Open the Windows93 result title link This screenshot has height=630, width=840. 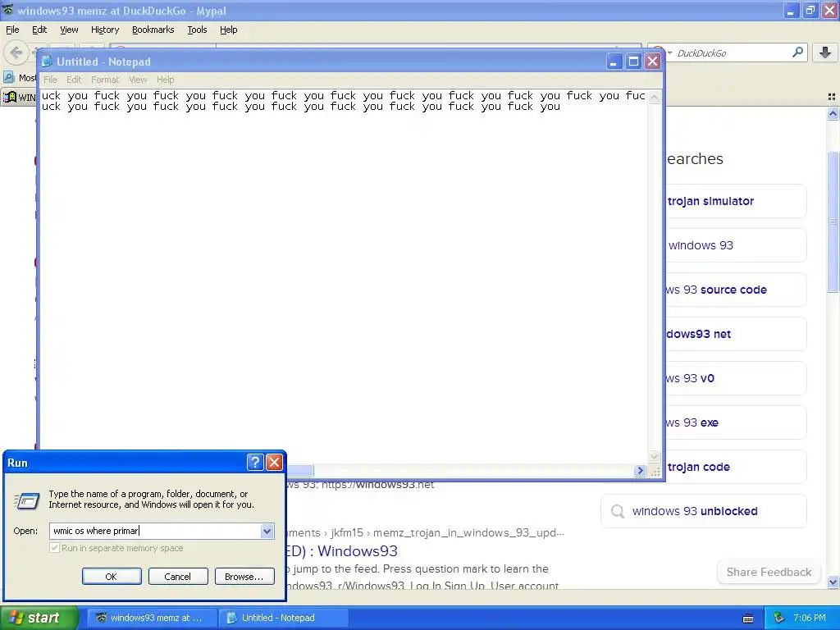click(x=342, y=550)
